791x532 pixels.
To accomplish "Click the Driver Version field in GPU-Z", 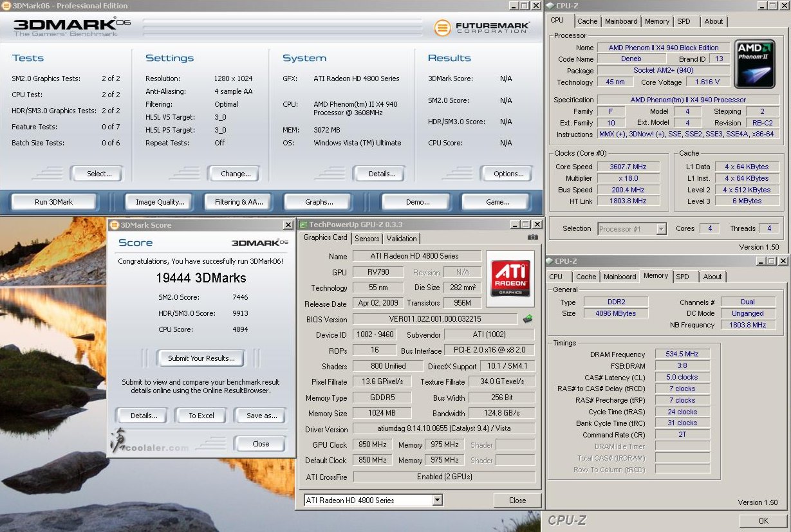I will pos(444,429).
